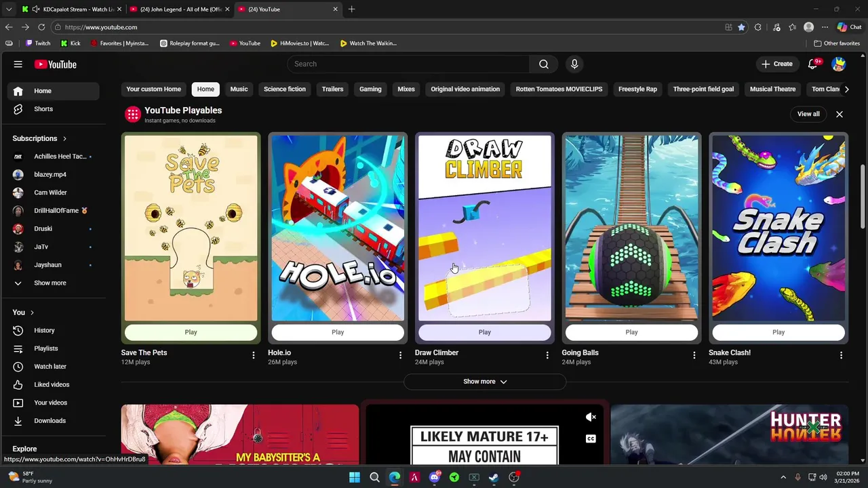
Task: Click the search magnifier button
Action: click(544, 64)
